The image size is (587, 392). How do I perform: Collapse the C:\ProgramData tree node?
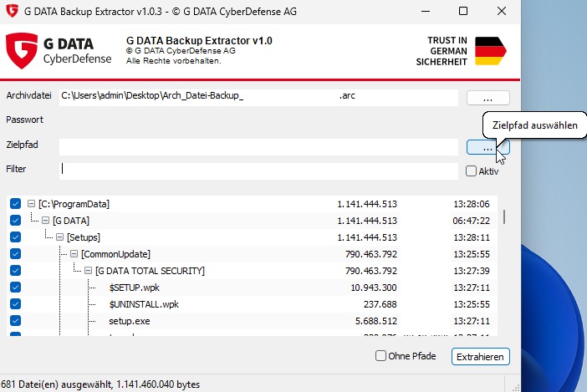tap(32, 204)
